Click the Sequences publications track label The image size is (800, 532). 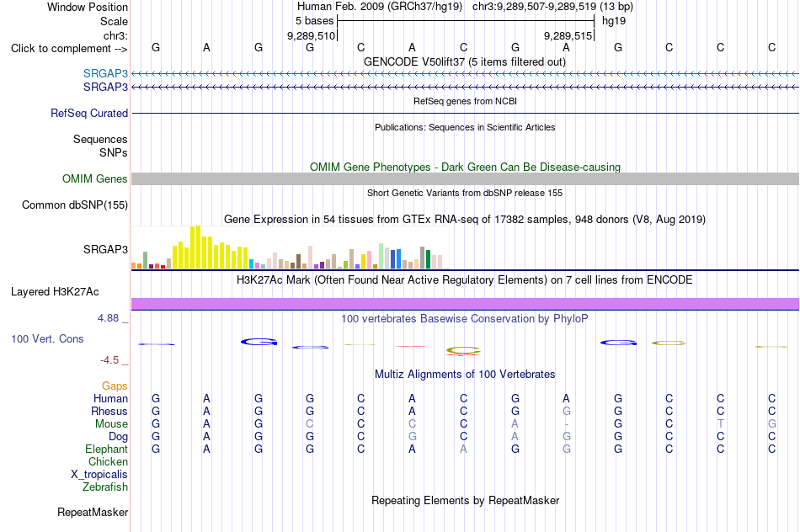pos(100,139)
